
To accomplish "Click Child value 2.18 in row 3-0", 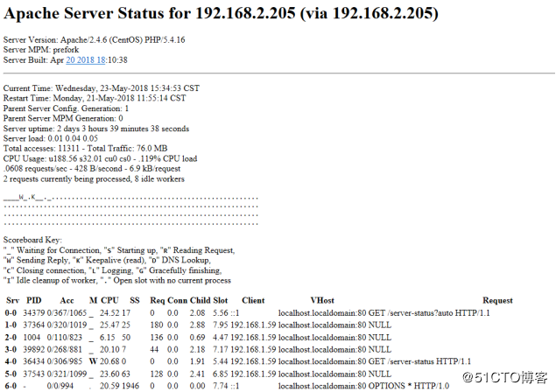I will (x=197, y=349).
